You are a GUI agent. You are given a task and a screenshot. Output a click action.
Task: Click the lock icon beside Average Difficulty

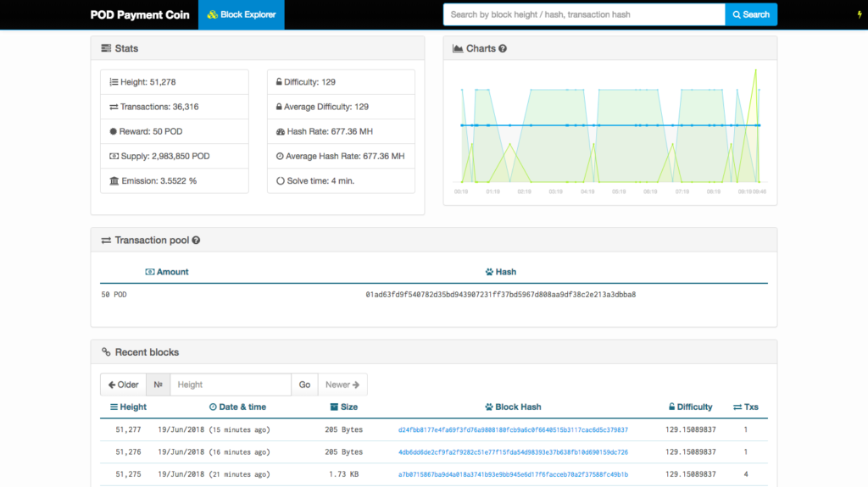[x=279, y=107]
